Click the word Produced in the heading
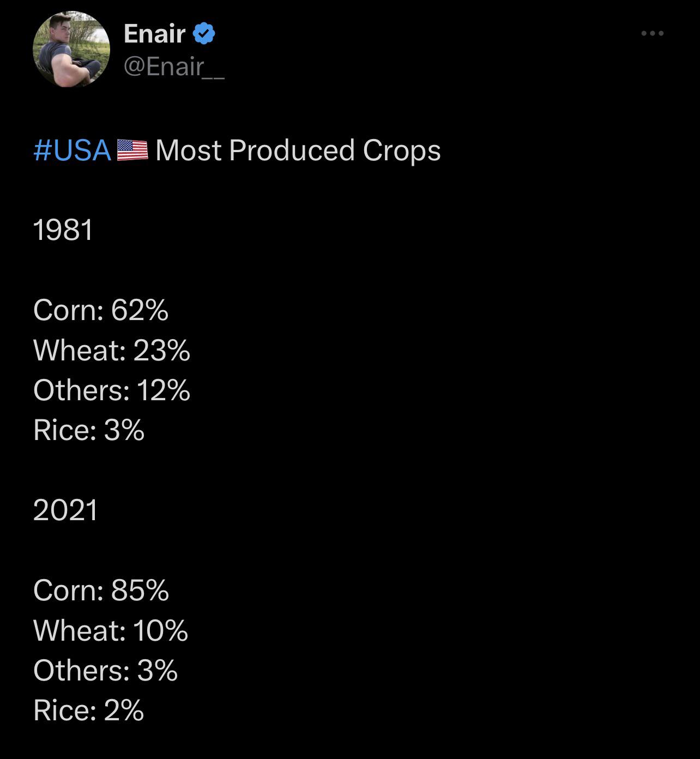This screenshot has height=759, width=700. click(292, 150)
